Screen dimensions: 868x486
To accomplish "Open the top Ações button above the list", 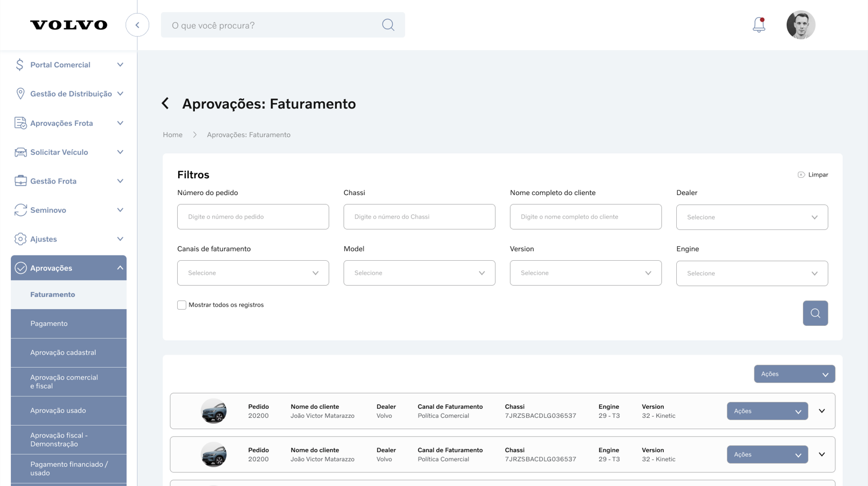I will tap(794, 374).
